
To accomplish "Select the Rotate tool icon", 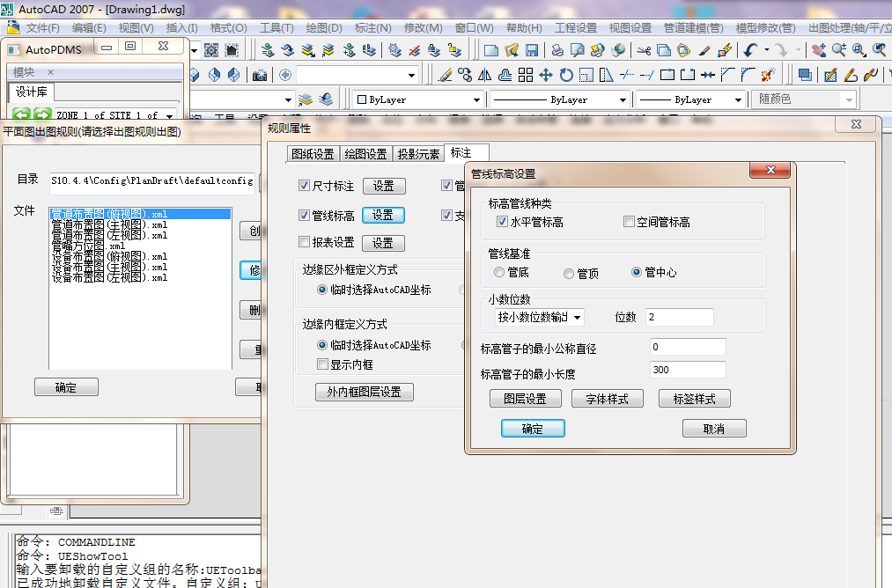I will pos(566,75).
